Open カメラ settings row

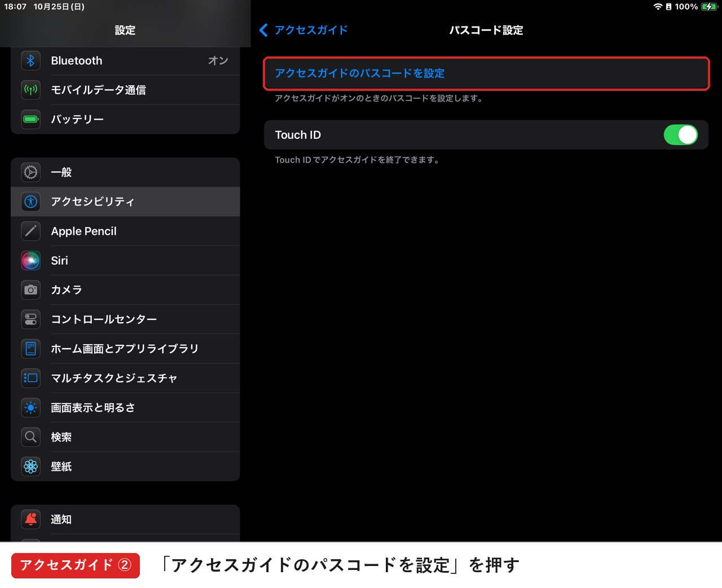[125, 289]
